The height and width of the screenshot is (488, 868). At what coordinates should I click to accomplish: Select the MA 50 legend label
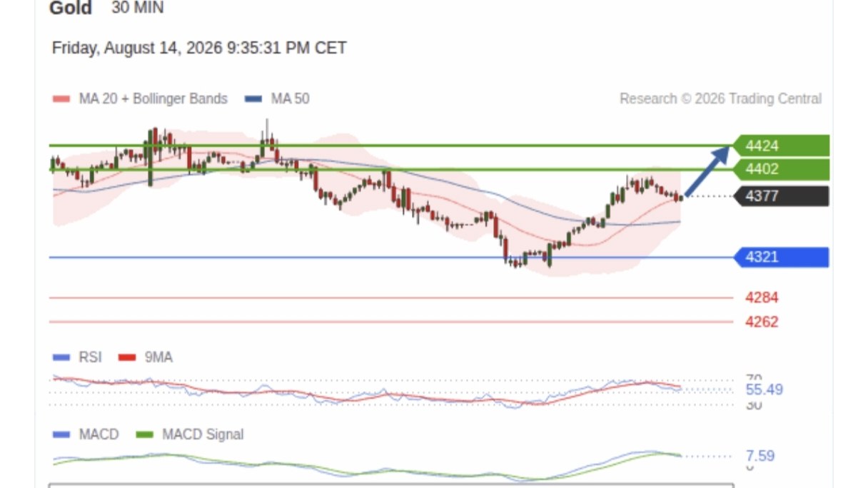pos(291,99)
